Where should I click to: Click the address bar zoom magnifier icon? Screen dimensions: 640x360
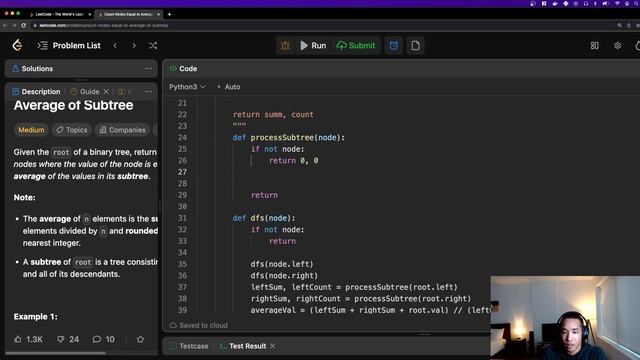tap(620, 25)
